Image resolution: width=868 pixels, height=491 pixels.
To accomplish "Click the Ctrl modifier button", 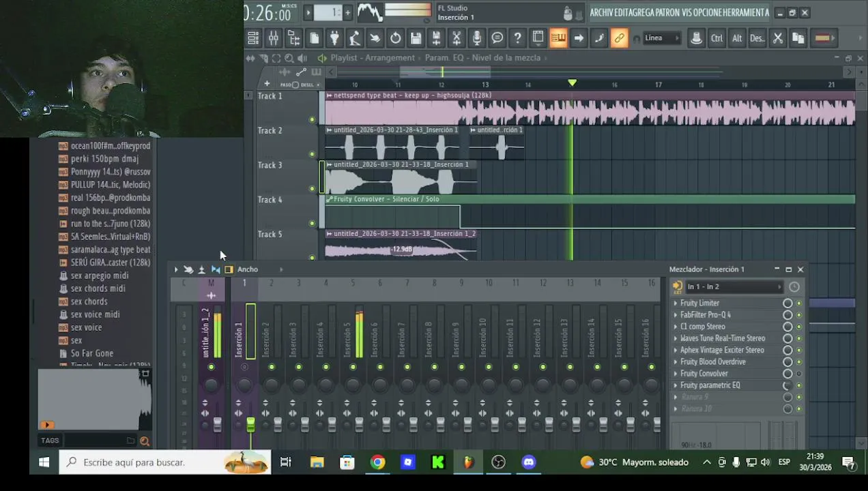I will [x=717, y=38].
